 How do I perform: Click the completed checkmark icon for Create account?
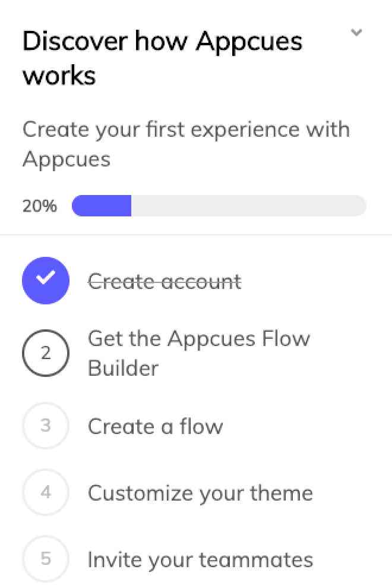click(46, 280)
